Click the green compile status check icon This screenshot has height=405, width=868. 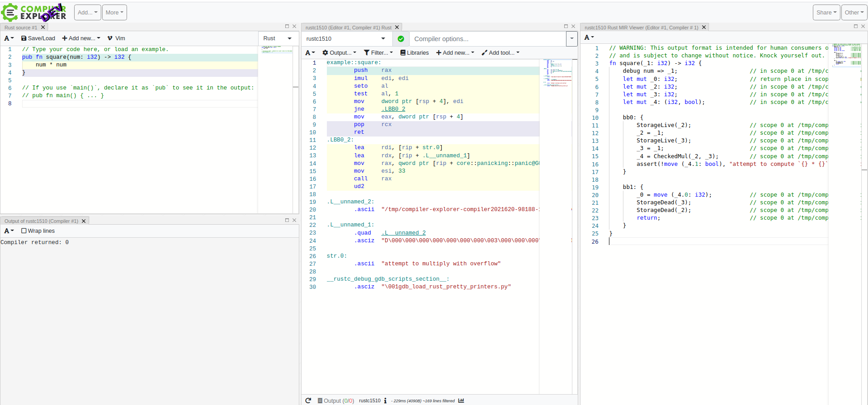[x=401, y=39]
